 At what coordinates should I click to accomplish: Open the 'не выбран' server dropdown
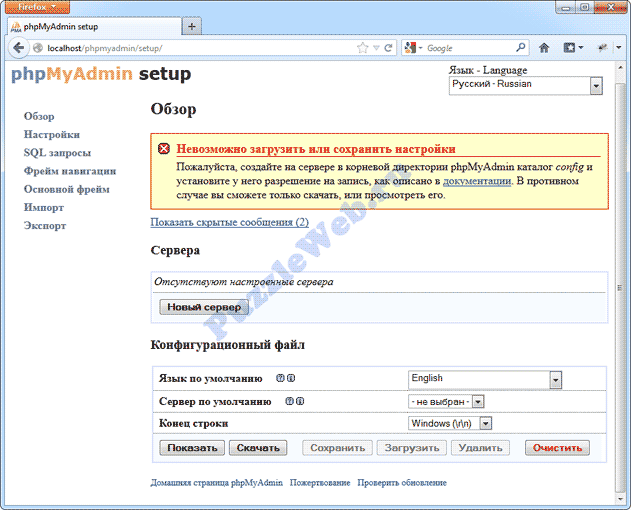(x=446, y=402)
